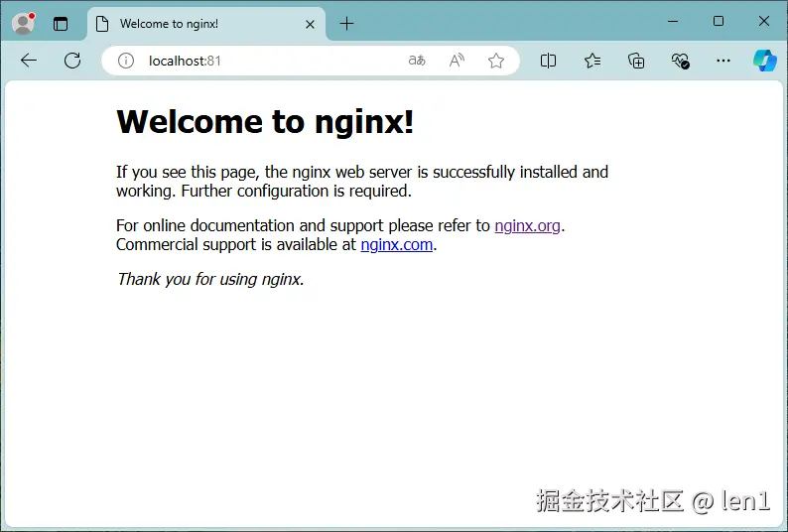
Task: Add this page to favorites star
Action: click(x=496, y=61)
